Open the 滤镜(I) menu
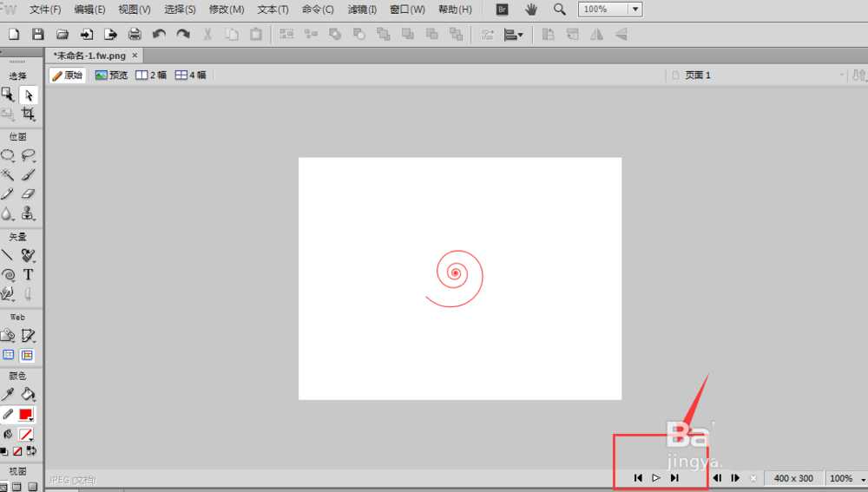Image resolution: width=868 pixels, height=492 pixels. click(362, 10)
